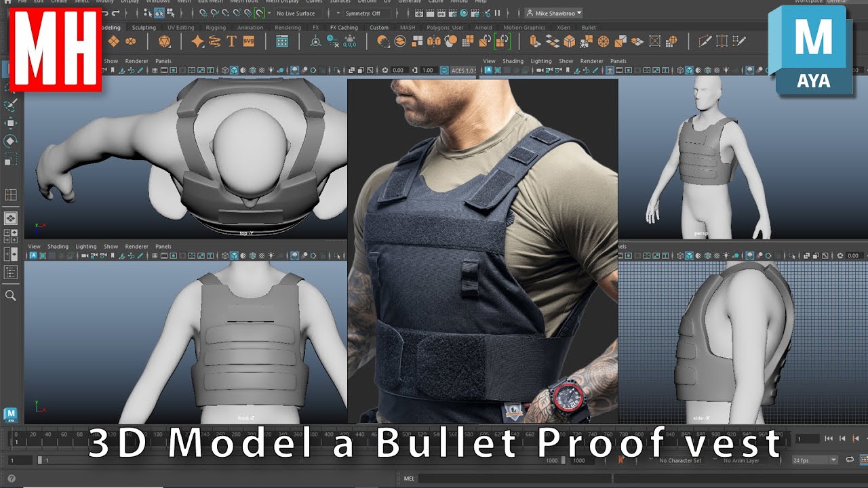Image resolution: width=868 pixels, height=488 pixels.
Task: Click the Circularize wheel shelf icon
Action: click(604, 41)
